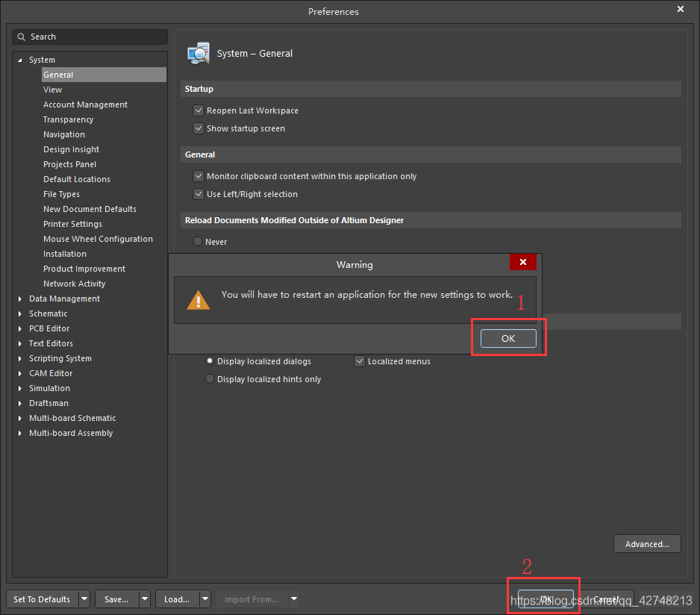The height and width of the screenshot is (615, 700).
Task: Open the Load dropdown arrow
Action: pos(204,599)
